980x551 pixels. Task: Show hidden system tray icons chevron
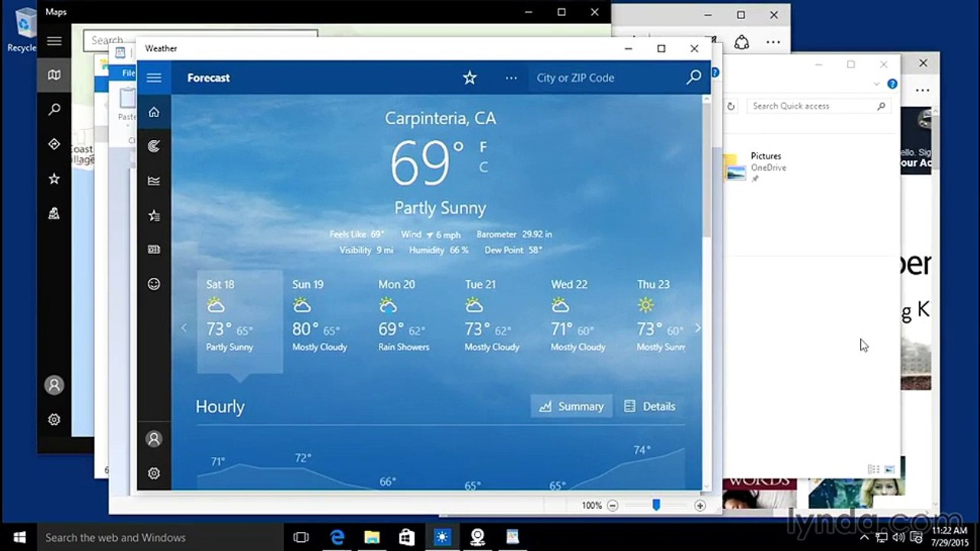pos(864,537)
